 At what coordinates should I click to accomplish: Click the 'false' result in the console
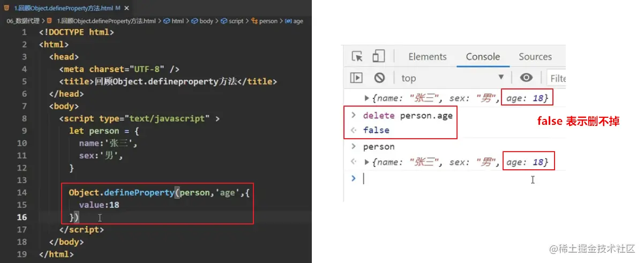pyautogui.click(x=376, y=130)
